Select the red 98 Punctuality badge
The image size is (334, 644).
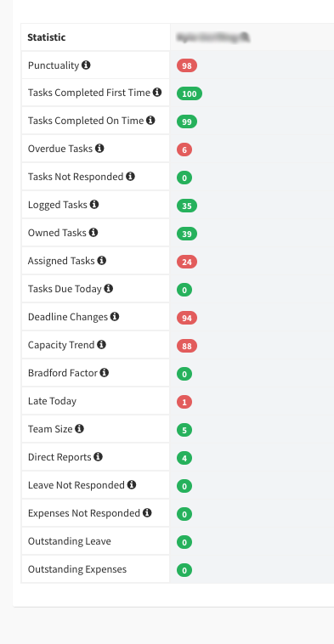pos(187,65)
